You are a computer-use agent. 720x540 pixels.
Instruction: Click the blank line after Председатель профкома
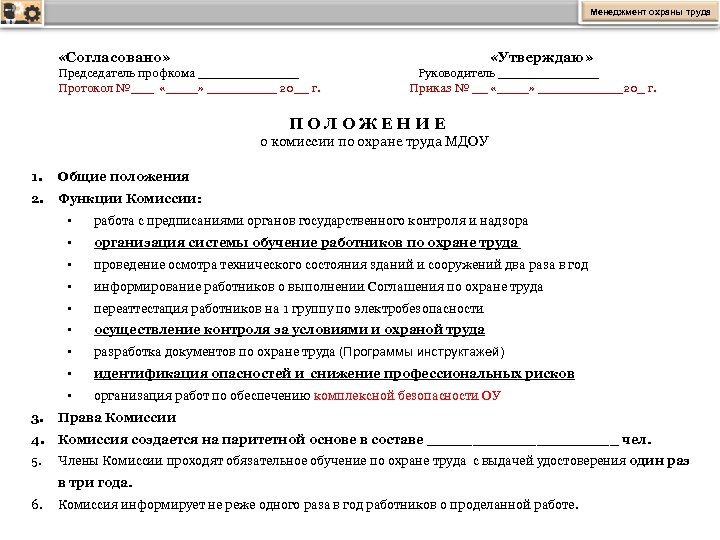[x=248, y=76]
